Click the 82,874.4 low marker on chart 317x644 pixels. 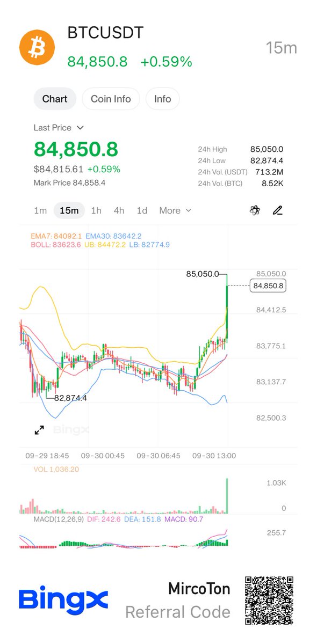pos(70,398)
